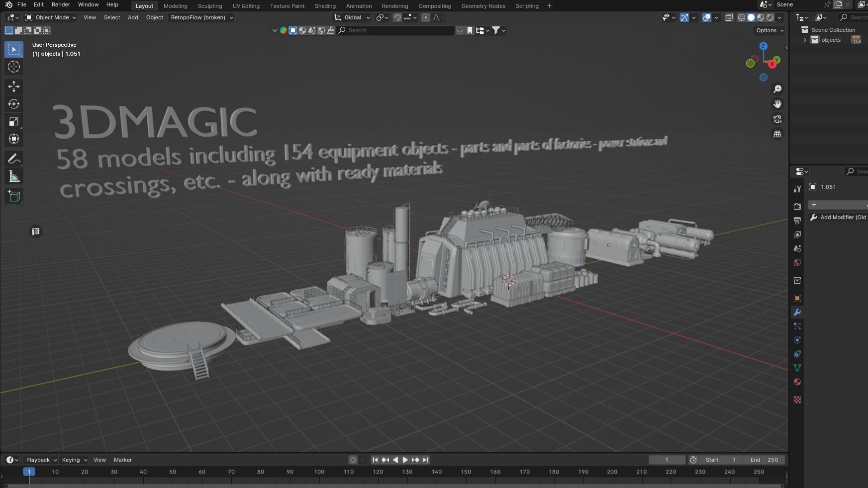Open the Physics properties tab

point(797,340)
